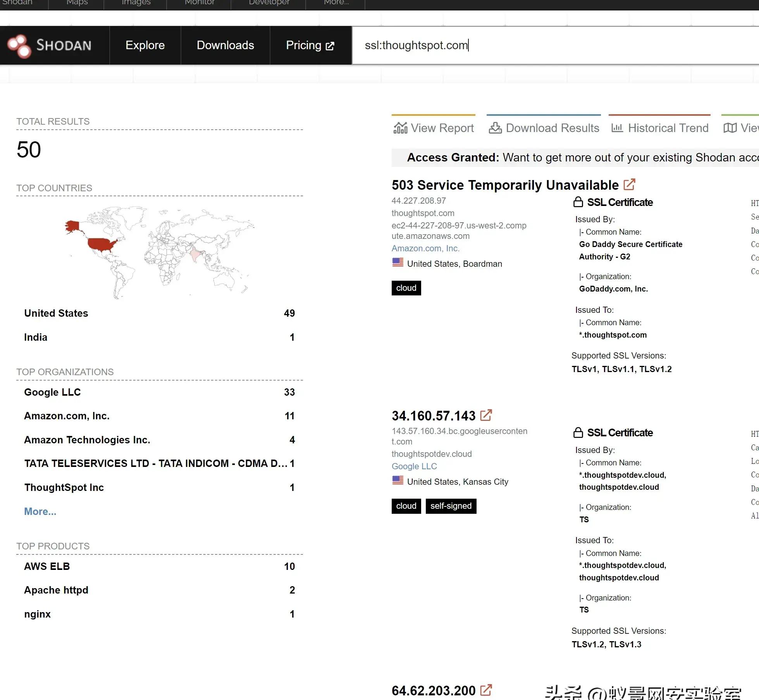Show More... top organizations

[x=40, y=511]
